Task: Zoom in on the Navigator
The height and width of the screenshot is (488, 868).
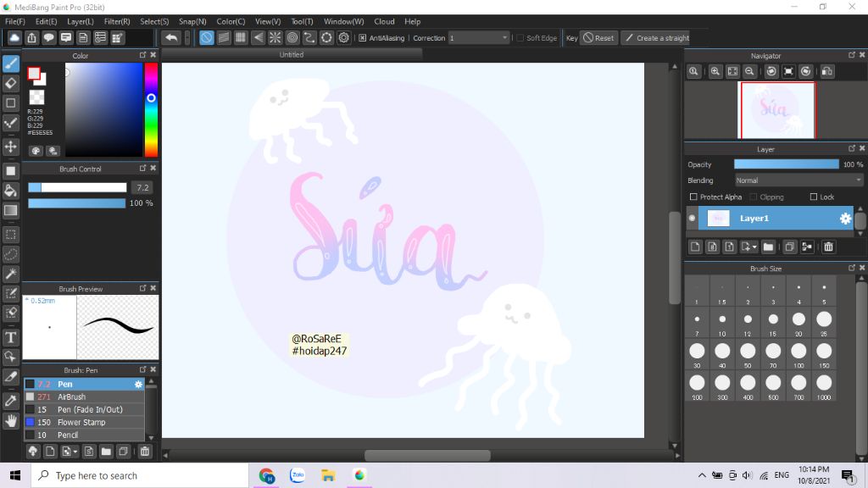Action: click(715, 71)
